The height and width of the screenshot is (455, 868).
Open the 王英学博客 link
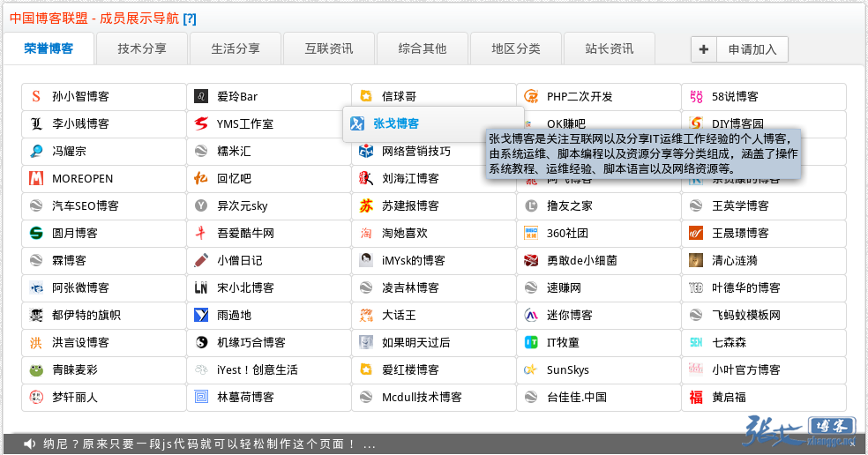click(741, 206)
